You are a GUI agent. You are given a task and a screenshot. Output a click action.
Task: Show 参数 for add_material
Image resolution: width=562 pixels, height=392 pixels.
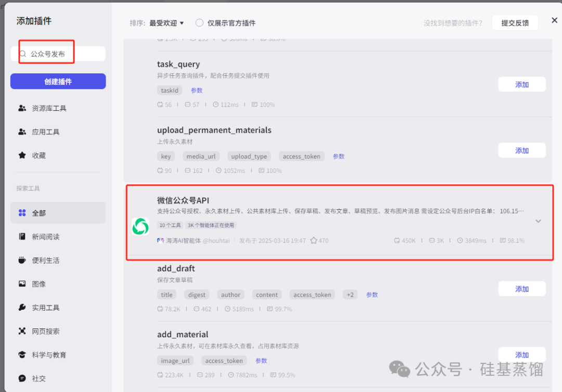(x=261, y=361)
